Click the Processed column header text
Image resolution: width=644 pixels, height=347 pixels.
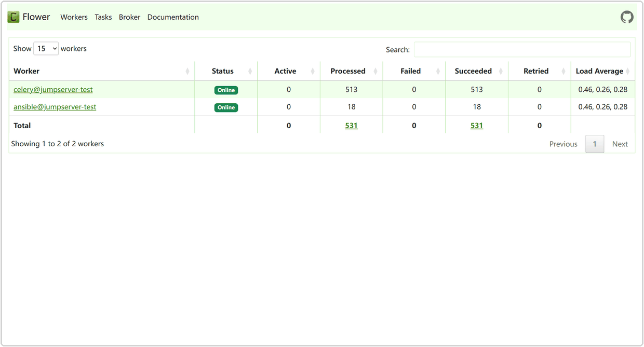pos(348,71)
